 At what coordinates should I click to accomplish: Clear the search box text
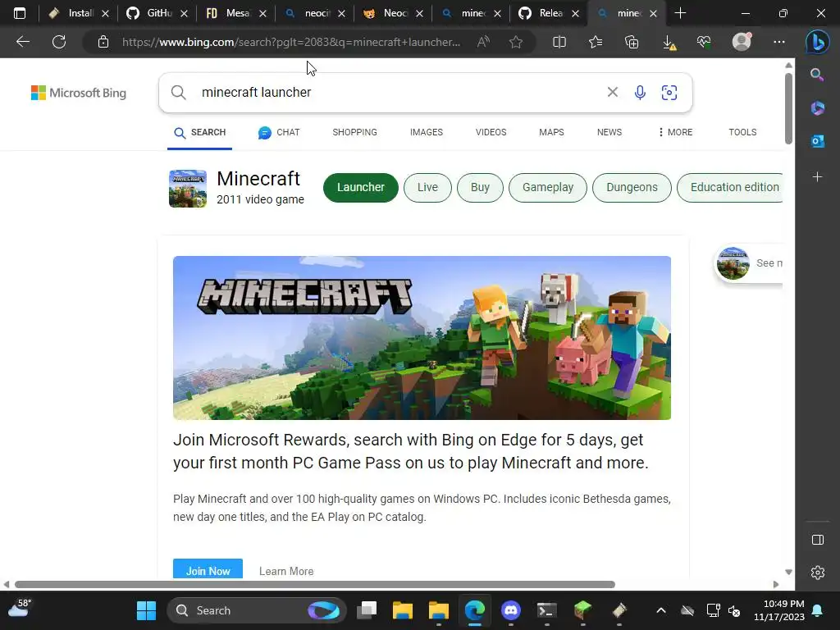(612, 92)
